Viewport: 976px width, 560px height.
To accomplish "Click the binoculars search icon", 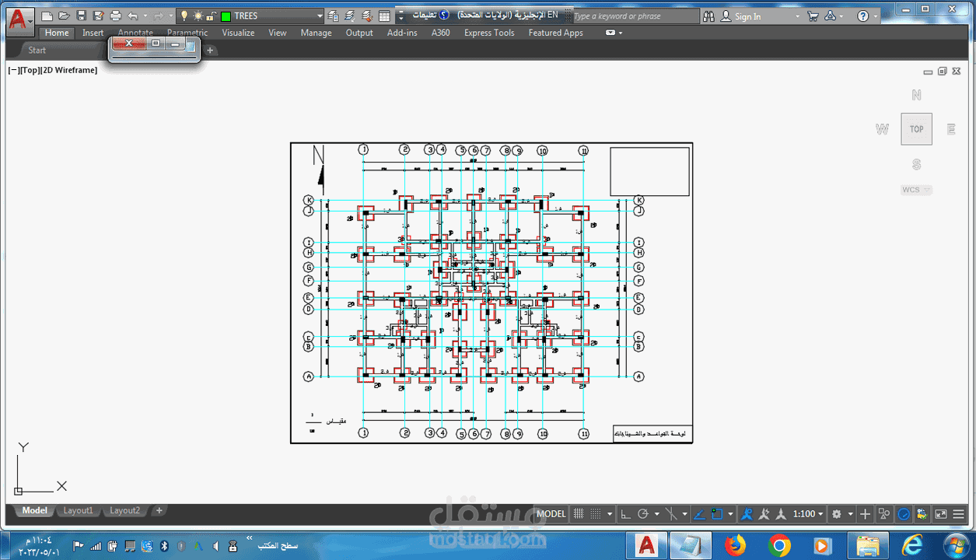I will [708, 16].
